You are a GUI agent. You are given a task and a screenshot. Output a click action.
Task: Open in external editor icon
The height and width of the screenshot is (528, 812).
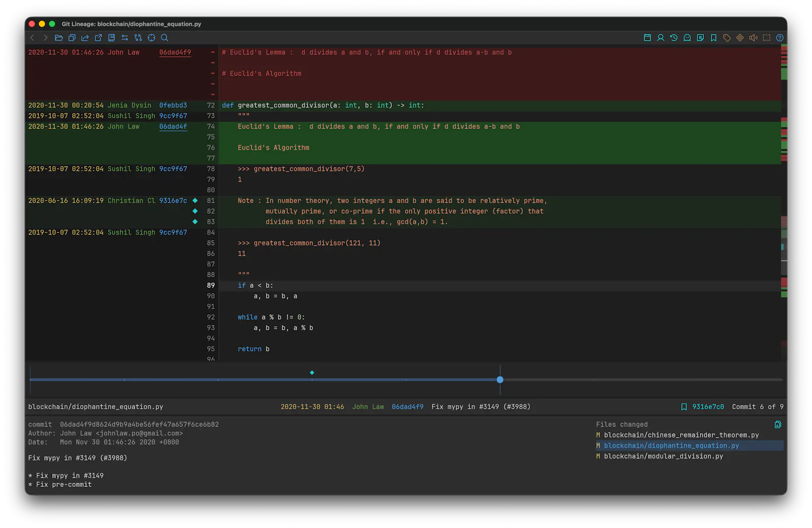tap(98, 38)
